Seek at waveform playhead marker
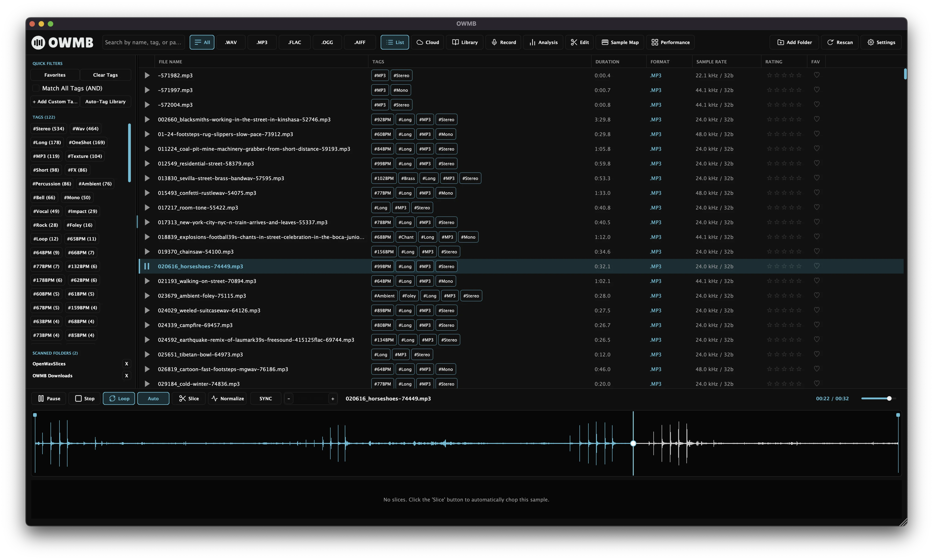933x560 pixels. click(633, 443)
